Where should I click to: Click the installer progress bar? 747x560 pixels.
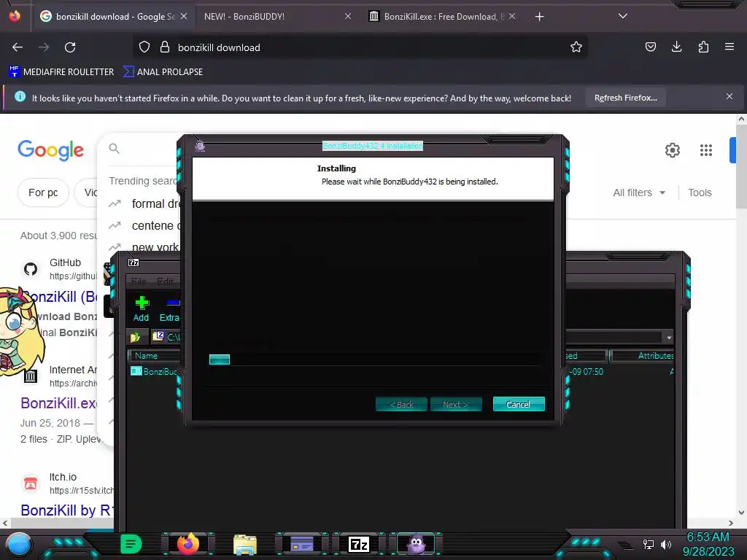[374, 359]
